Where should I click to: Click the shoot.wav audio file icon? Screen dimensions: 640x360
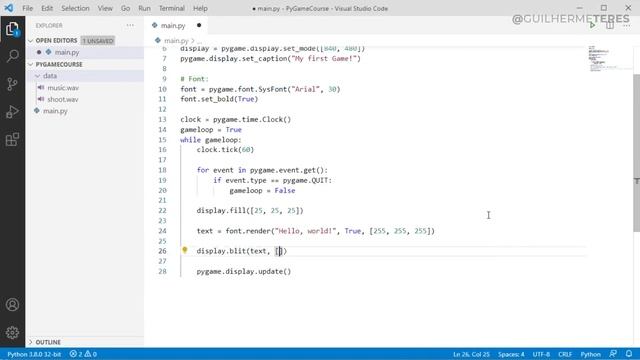coord(41,99)
